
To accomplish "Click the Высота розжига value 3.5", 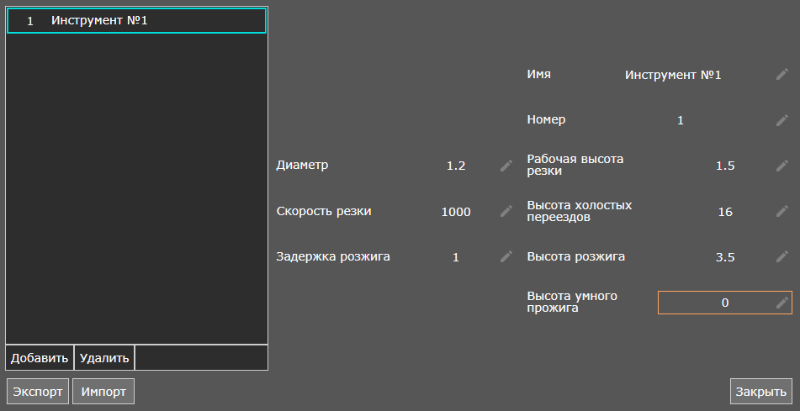I will point(725,257).
